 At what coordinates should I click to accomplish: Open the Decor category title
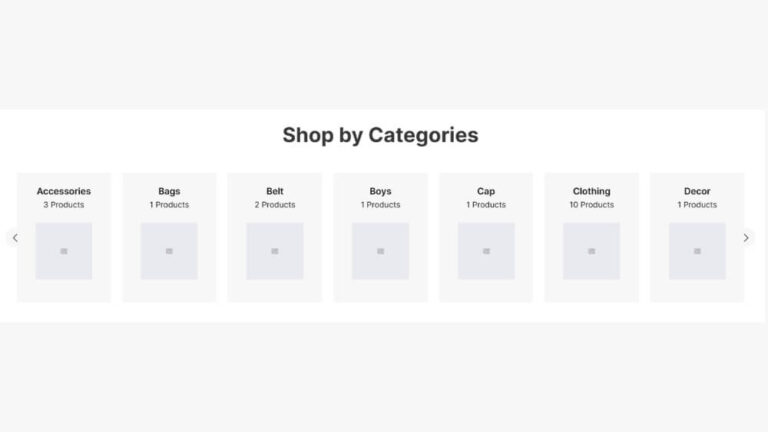click(x=697, y=191)
